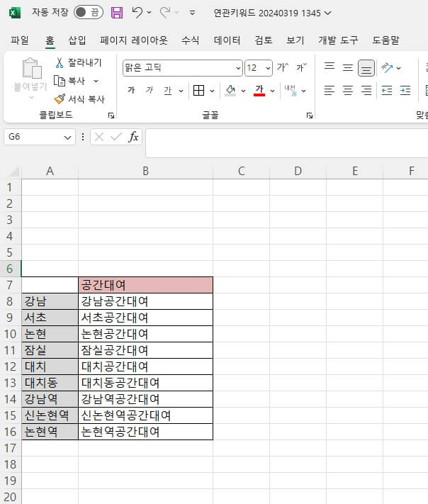Align text to top
The image size is (428, 504).
(330, 67)
